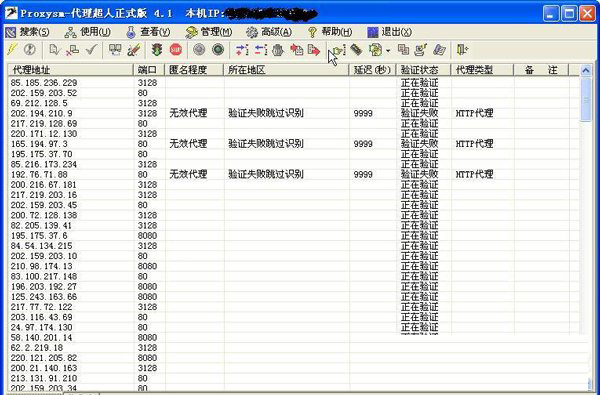Click the overlapping windows toolbar icon
Viewport: 600px width, 395px height.
tap(403, 50)
